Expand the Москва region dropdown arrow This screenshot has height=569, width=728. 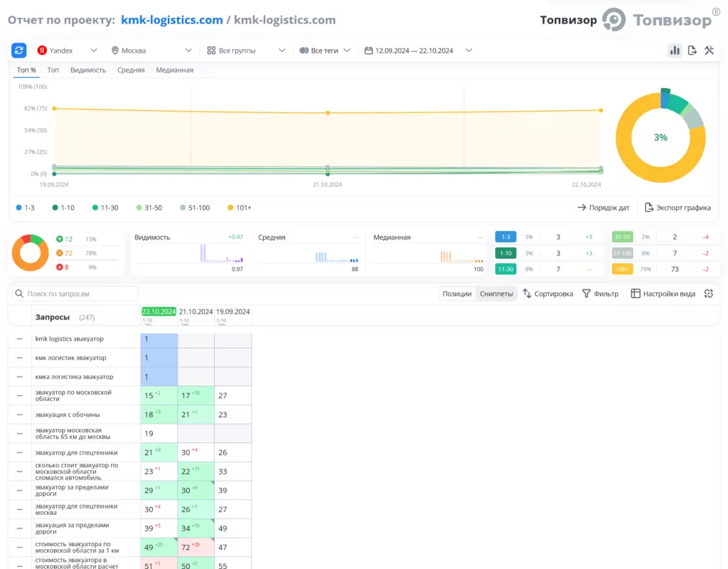click(x=188, y=50)
